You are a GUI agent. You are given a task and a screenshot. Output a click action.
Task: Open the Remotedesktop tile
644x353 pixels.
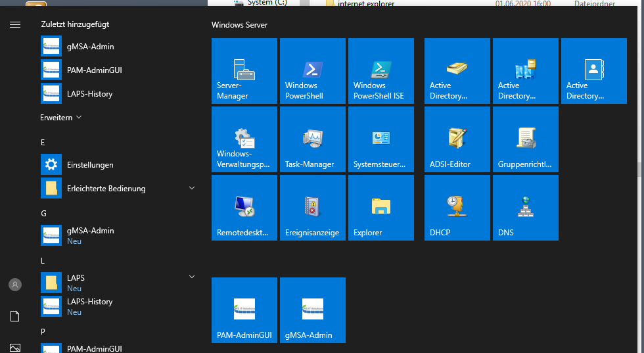tap(244, 208)
